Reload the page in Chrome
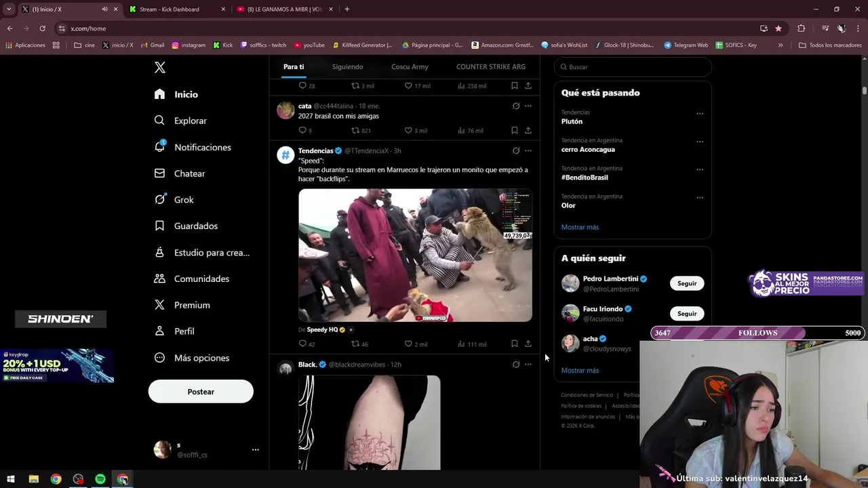This screenshot has width=868, height=488. [x=42, y=28]
